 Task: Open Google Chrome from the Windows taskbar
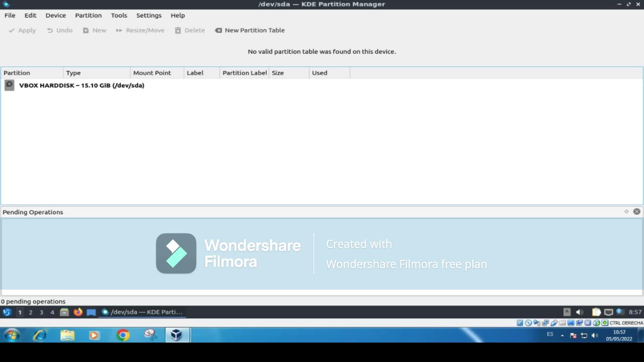pyautogui.click(x=123, y=335)
